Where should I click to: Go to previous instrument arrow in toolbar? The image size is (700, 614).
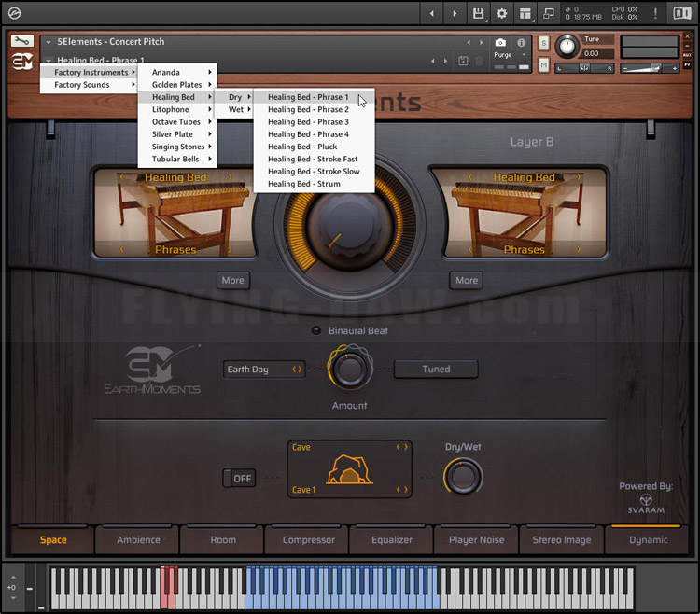[432, 14]
